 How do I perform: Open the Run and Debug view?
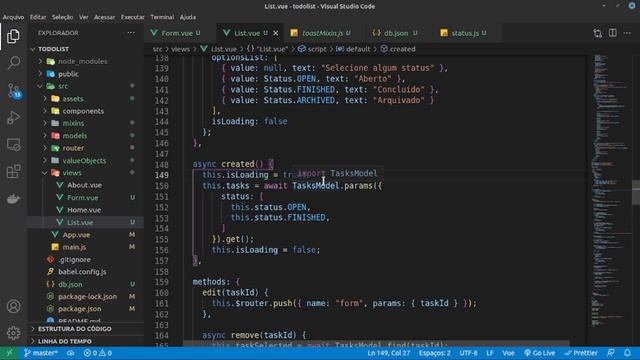(x=13, y=118)
